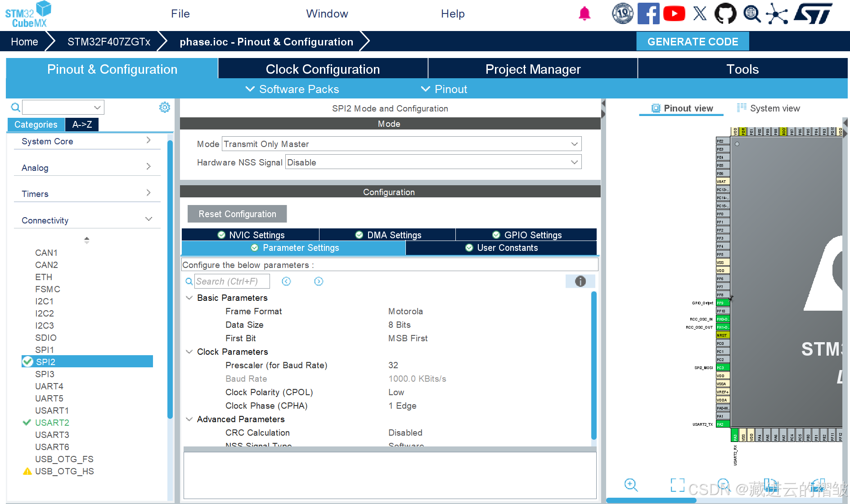Open the SPI2 Mode dropdown
This screenshot has width=850, height=504.
(401, 144)
